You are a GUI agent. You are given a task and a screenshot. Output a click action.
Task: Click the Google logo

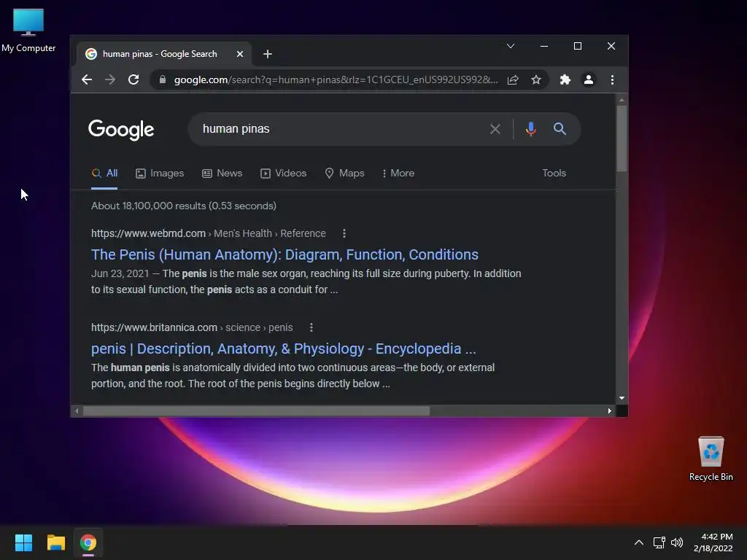coord(121,129)
